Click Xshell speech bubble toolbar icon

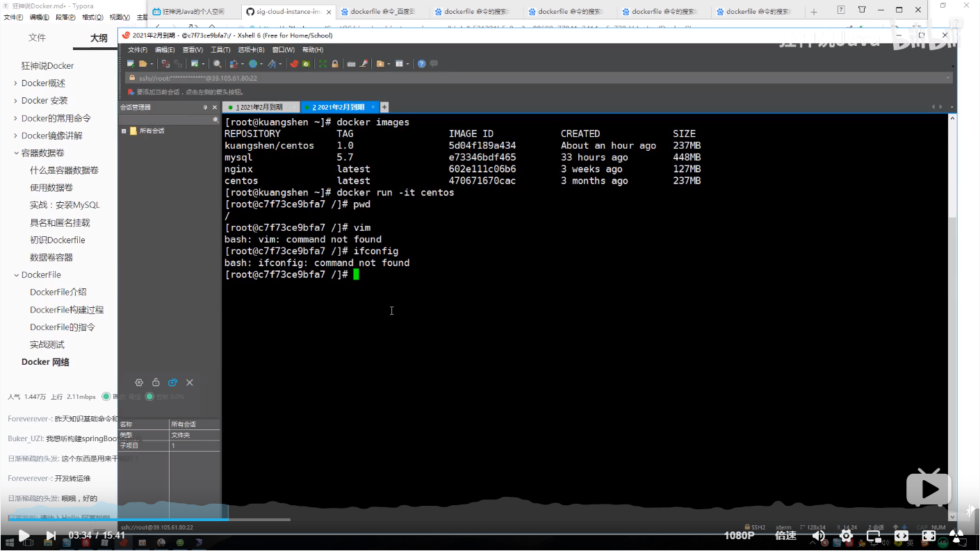tap(434, 64)
